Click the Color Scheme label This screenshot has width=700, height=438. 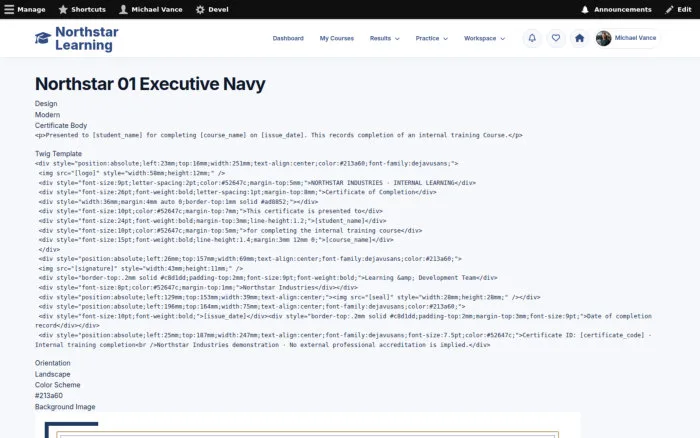pos(58,385)
